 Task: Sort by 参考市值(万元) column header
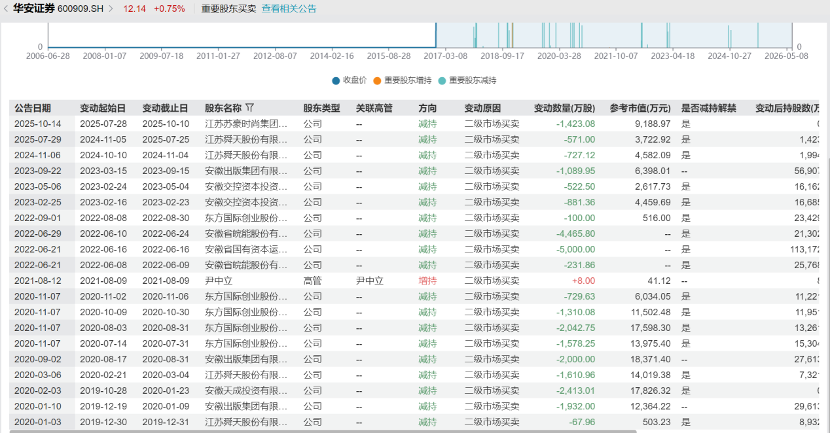click(x=640, y=108)
